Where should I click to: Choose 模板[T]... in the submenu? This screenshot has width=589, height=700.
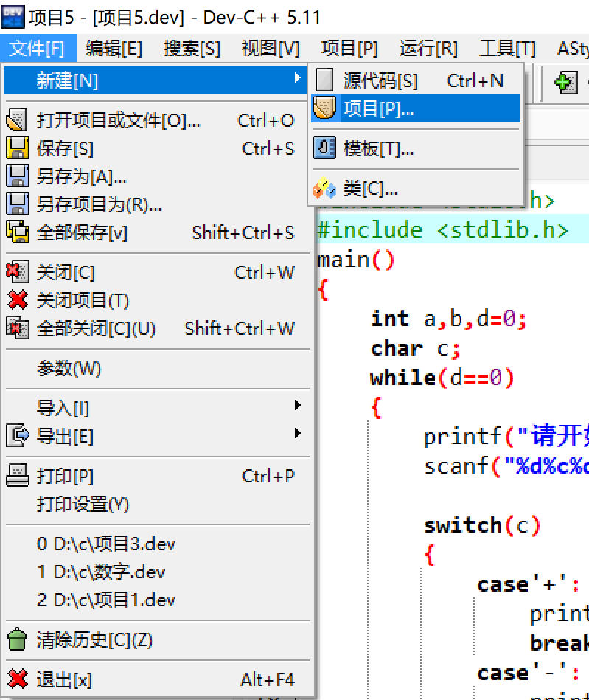tap(416, 148)
